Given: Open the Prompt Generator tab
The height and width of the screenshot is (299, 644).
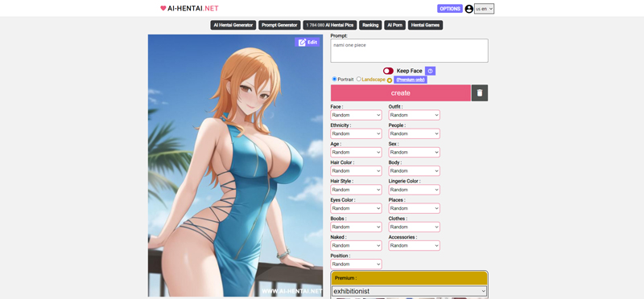Looking at the screenshot, I should 279,25.
